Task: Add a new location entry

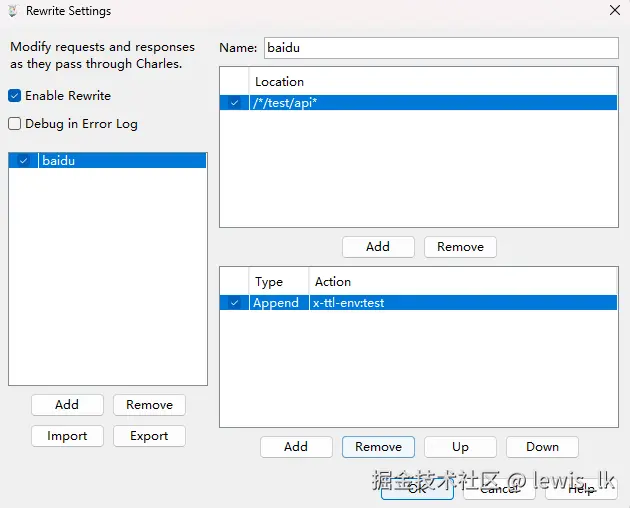Action: pos(378,247)
